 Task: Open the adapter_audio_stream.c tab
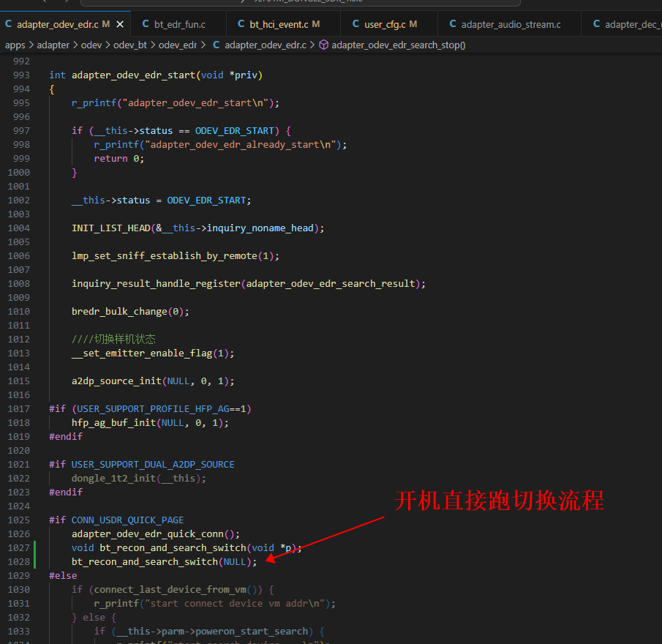coord(511,24)
